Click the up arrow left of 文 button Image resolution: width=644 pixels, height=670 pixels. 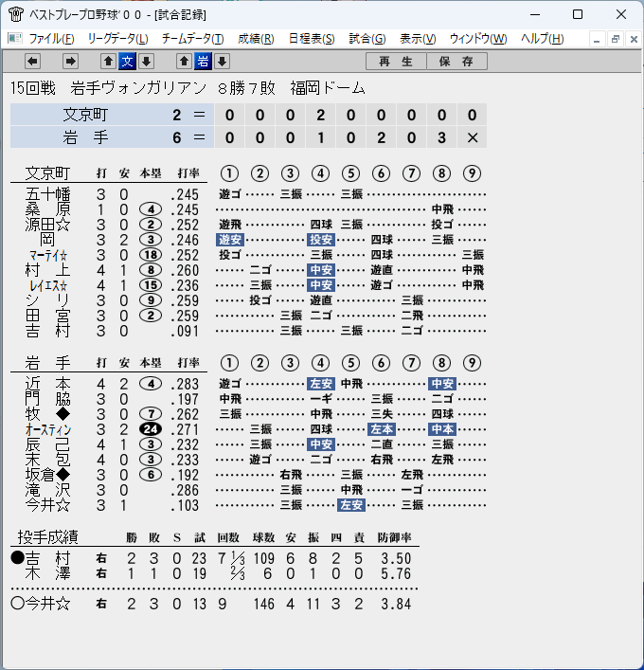(x=109, y=62)
